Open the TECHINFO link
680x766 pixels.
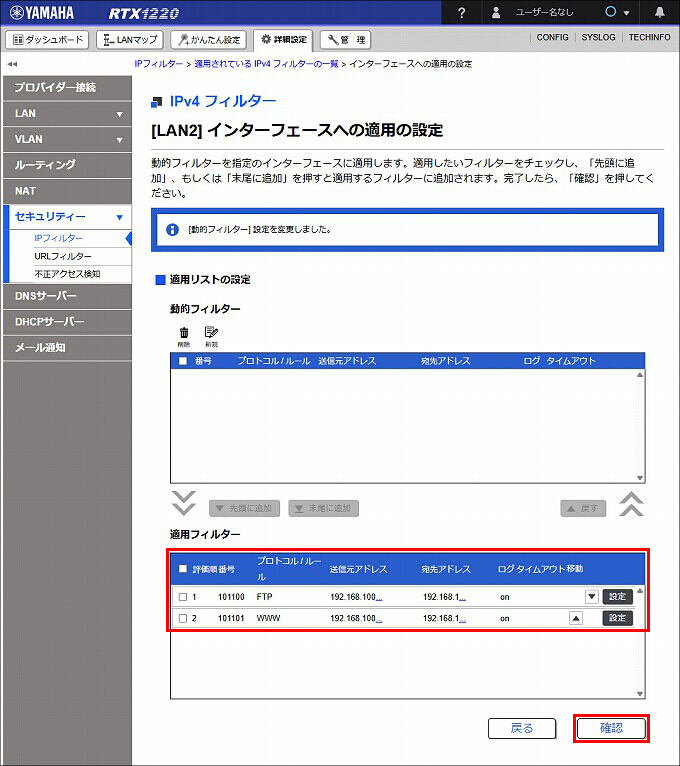[x=649, y=38]
